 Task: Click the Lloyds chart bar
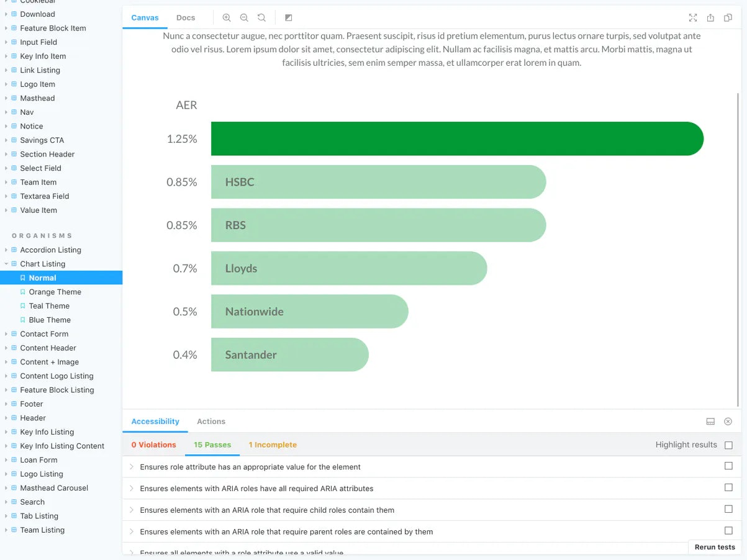point(349,268)
